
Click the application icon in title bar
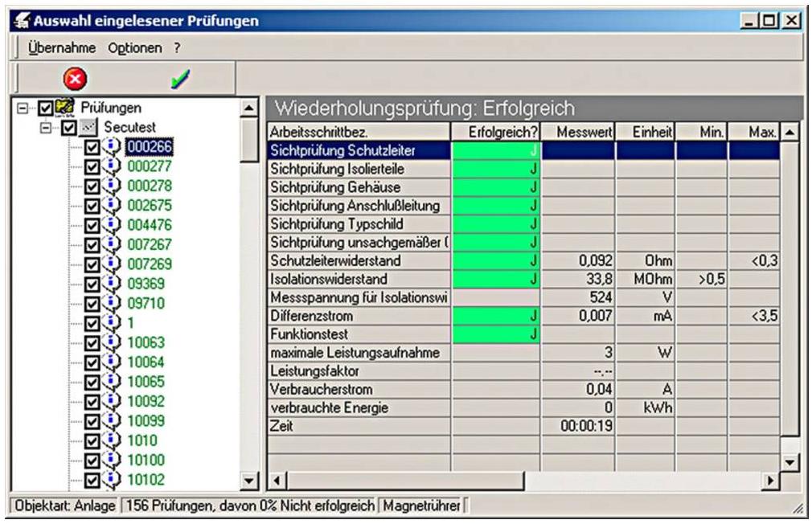(19, 19)
